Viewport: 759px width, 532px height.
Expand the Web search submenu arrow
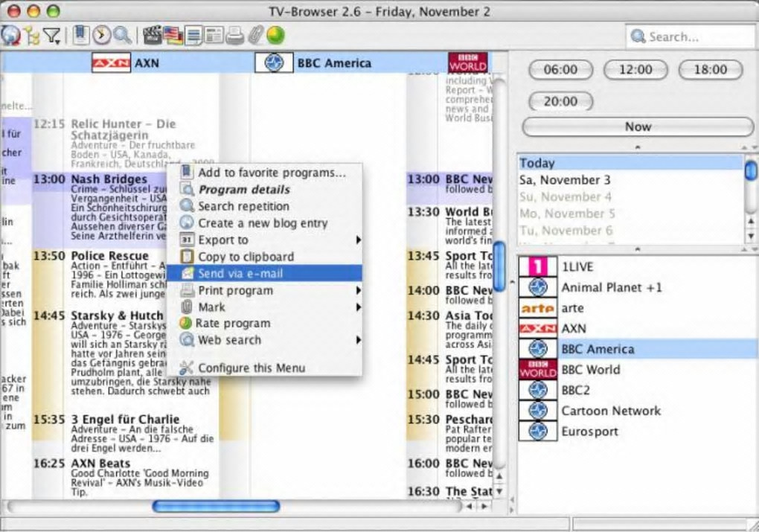point(358,340)
